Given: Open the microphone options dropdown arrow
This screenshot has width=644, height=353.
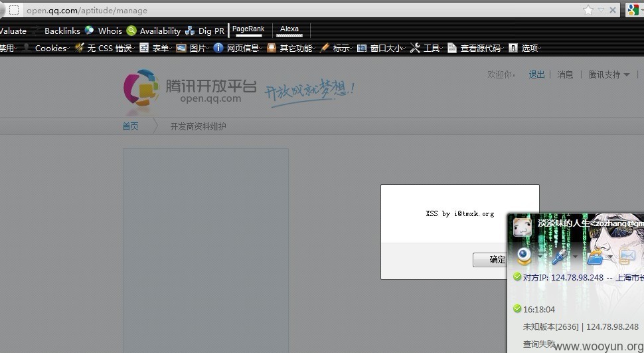Looking at the screenshot, I should (x=575, y=257).
